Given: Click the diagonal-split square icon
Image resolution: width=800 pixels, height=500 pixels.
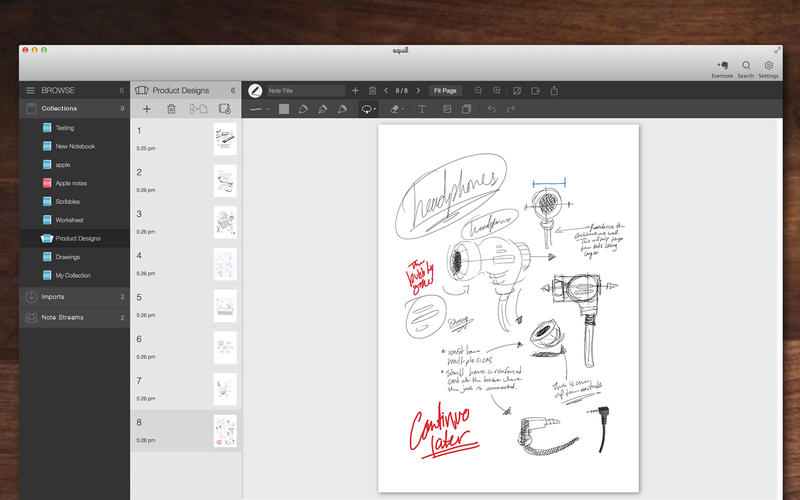Looking at the screenshot, I should 517,91.
